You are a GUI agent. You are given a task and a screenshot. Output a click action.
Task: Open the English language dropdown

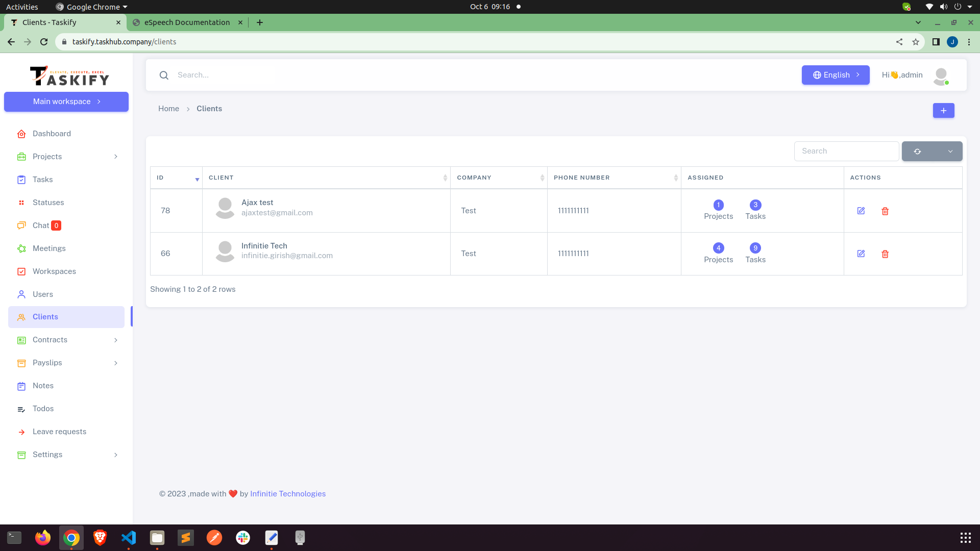click(835, 75)
